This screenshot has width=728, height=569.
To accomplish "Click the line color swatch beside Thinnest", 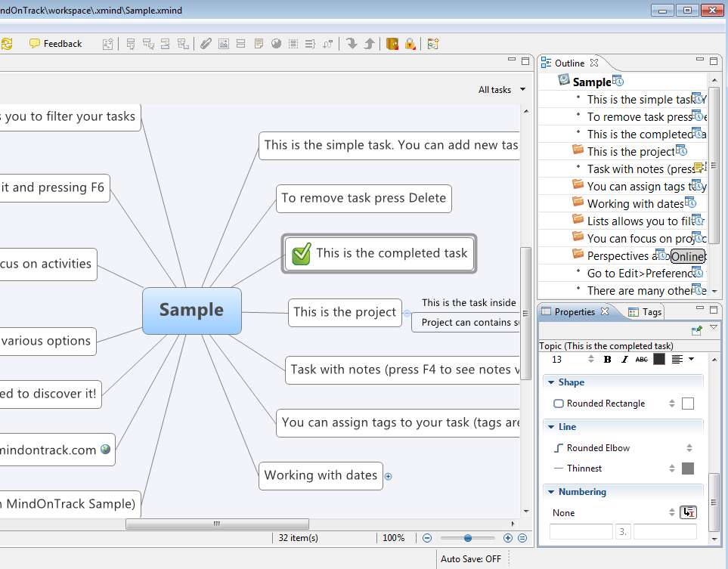I will (x=687, y=468).
